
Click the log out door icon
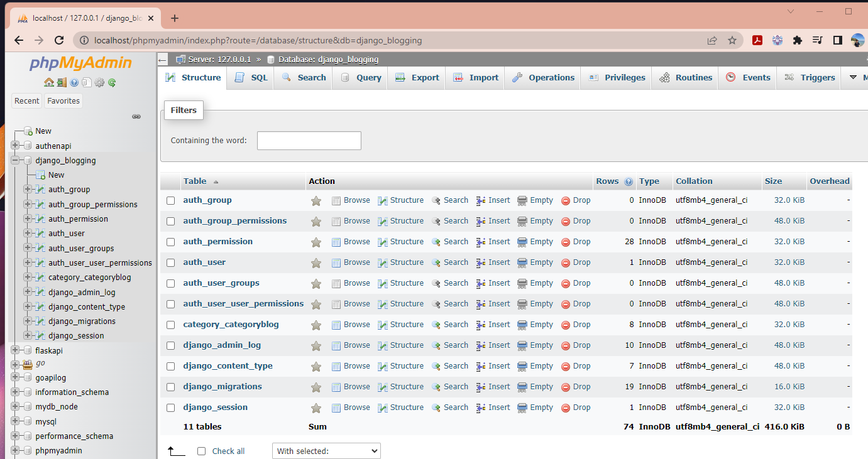coord(61,82)
